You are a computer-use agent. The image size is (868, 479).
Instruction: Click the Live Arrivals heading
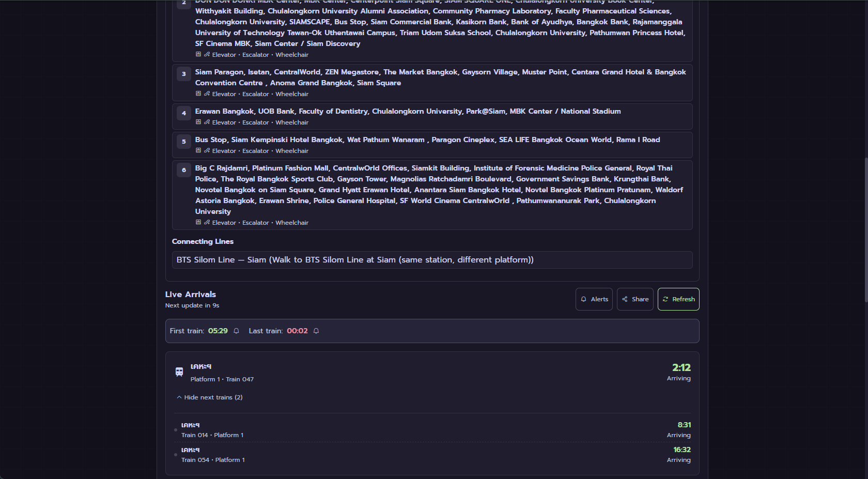[191, 295]
